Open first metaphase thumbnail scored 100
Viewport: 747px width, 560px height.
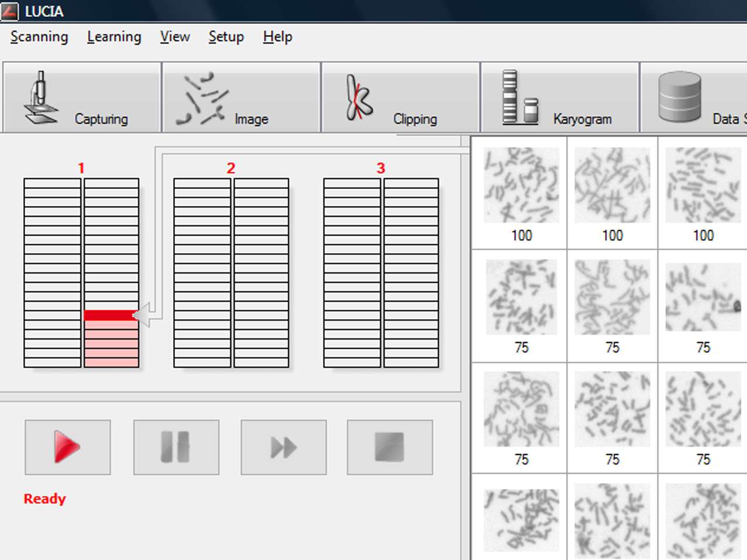521,185
